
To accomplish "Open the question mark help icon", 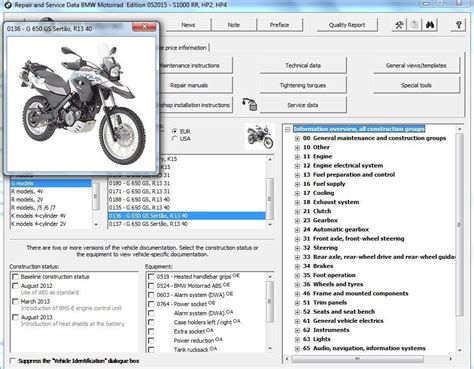I will [459, 25].
